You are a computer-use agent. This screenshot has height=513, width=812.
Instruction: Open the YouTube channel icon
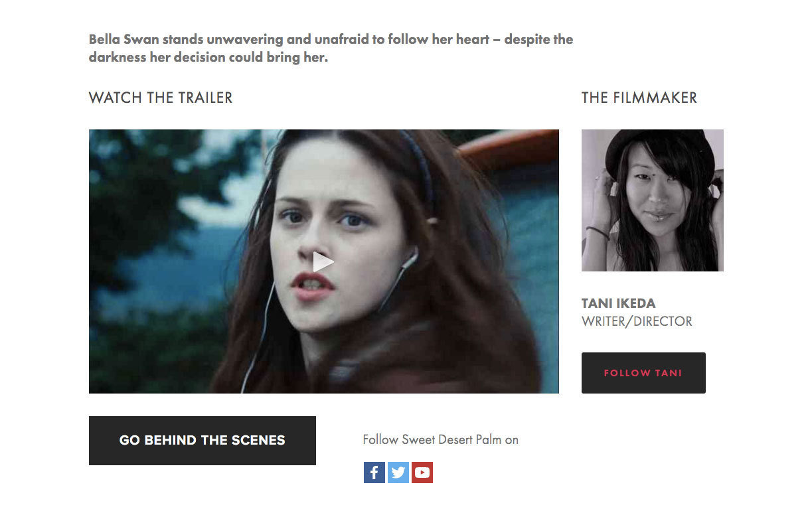point(422,473)
